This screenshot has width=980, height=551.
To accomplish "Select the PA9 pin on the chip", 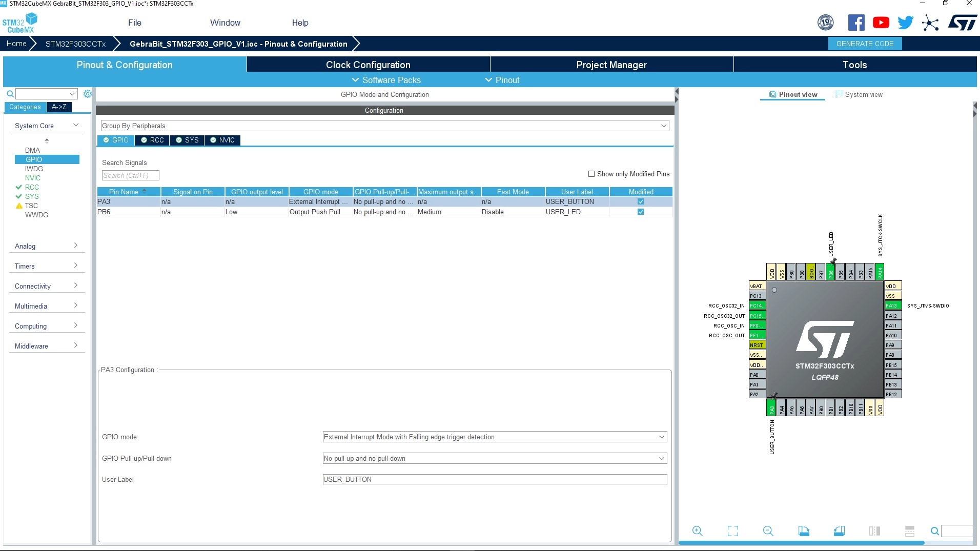I will pos(893,345).
